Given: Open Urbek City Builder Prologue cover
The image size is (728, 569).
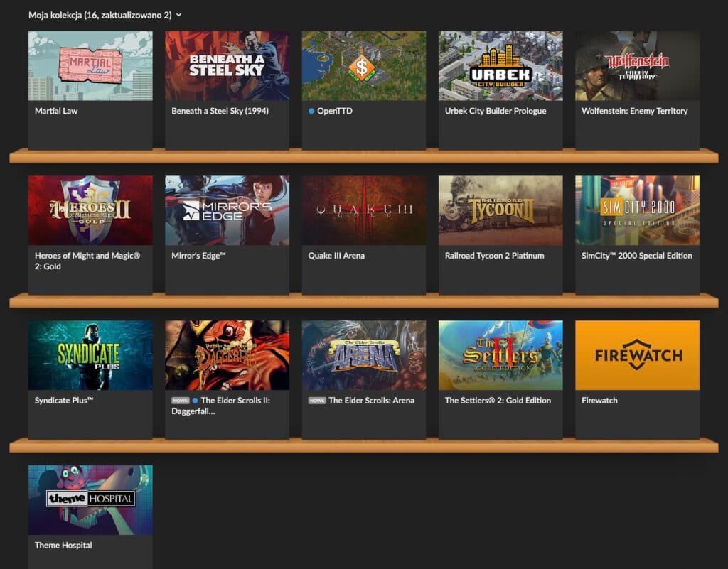Looking at the screenshot, I should tap(500, 66).
